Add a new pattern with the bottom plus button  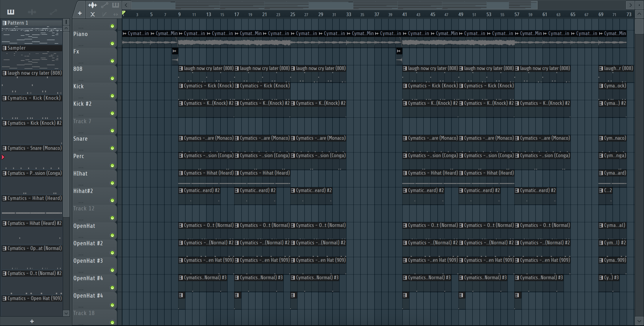click(32, 321)
